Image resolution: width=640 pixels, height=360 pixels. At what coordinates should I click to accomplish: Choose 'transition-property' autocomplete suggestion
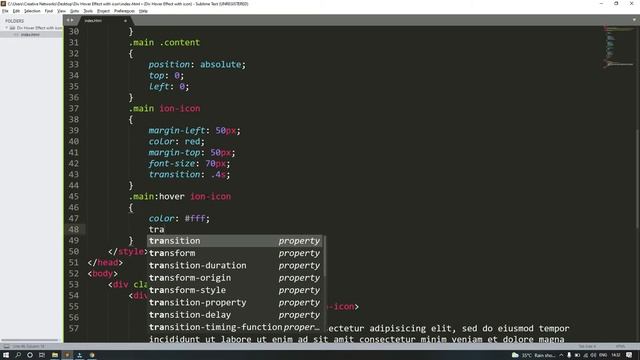(234, 302)
